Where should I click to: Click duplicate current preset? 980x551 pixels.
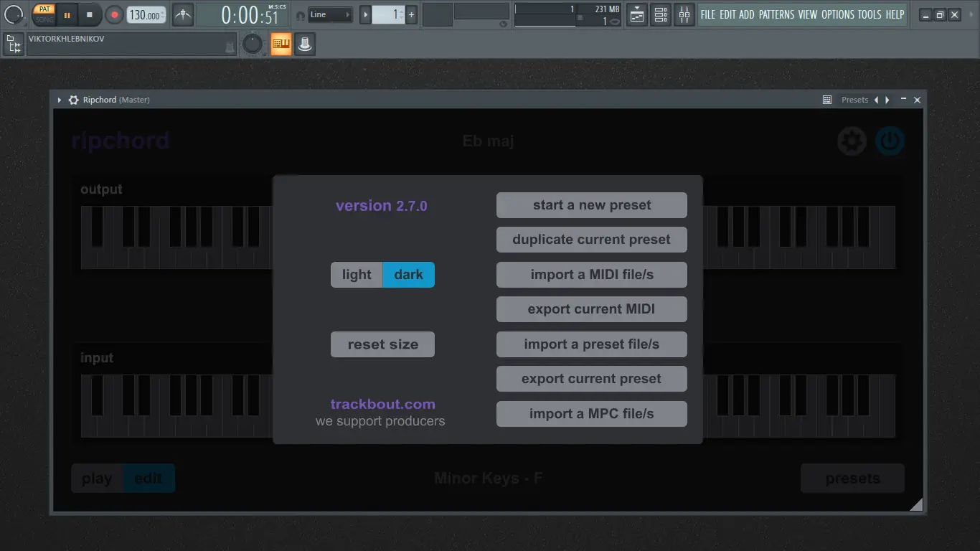[592, 240]
